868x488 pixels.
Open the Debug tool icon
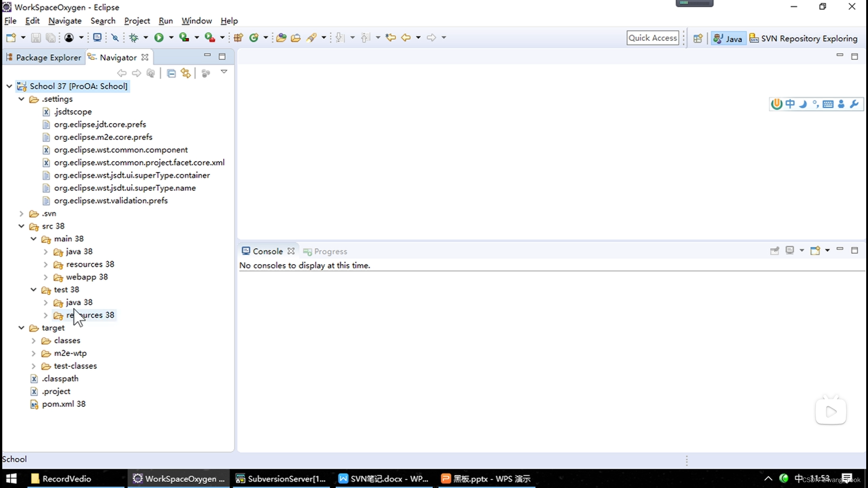coord(133,38)
